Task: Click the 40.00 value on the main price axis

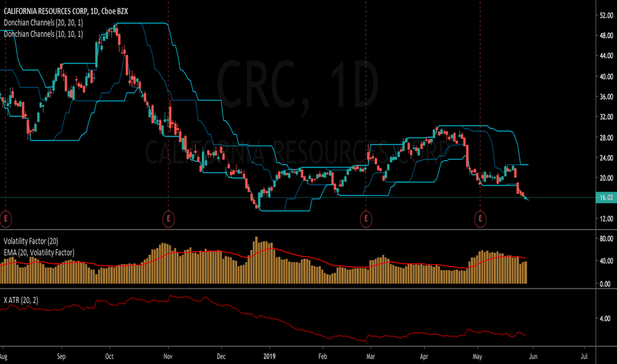Action: [606, 76]
